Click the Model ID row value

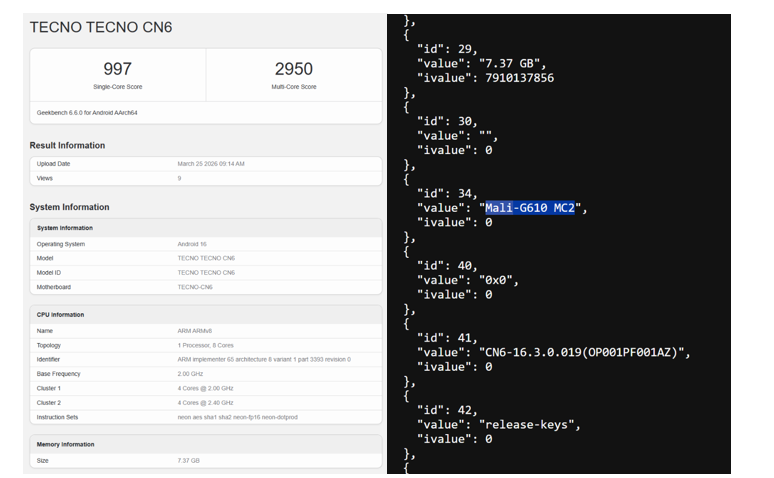pos(206,273)
